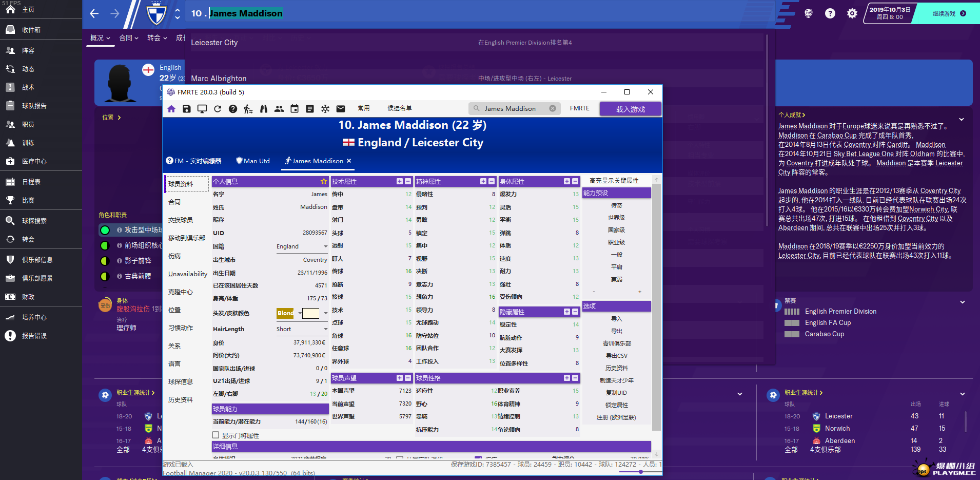Decrease all 精神属性 with minus button
The image size is (980, 480).
tap(492, 181)
